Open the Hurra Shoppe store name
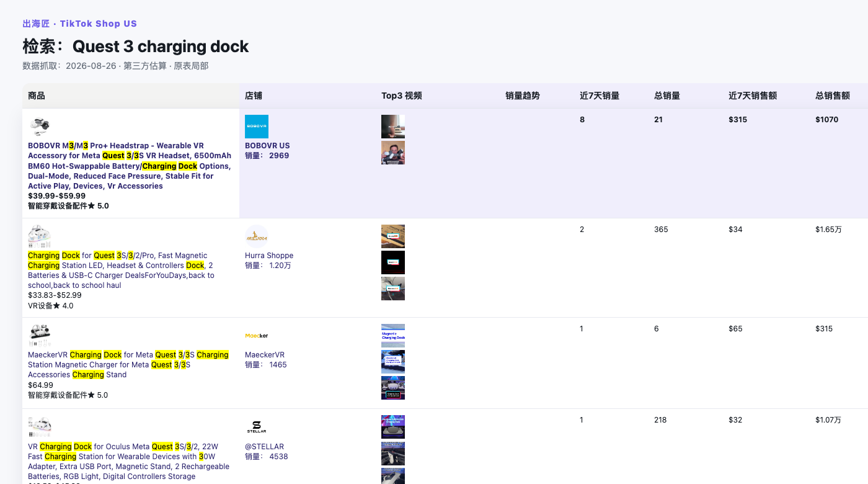 click(269, 256)
